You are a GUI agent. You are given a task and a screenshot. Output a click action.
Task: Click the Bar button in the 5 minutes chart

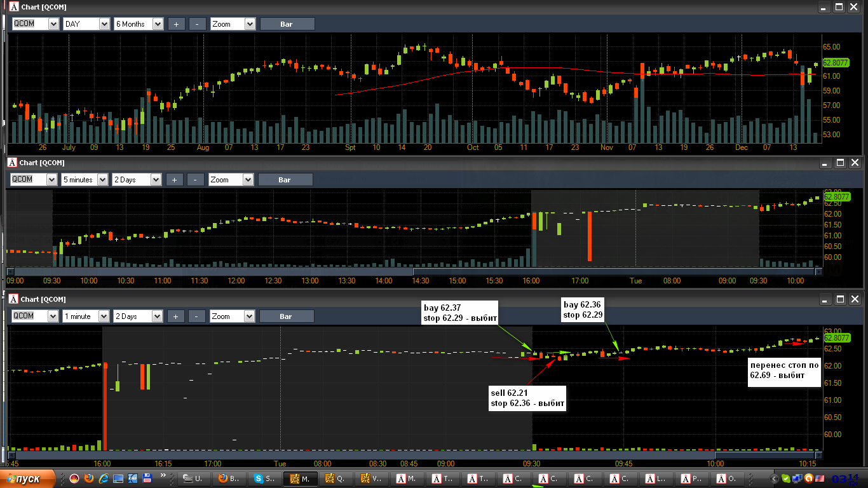point(285,180)
